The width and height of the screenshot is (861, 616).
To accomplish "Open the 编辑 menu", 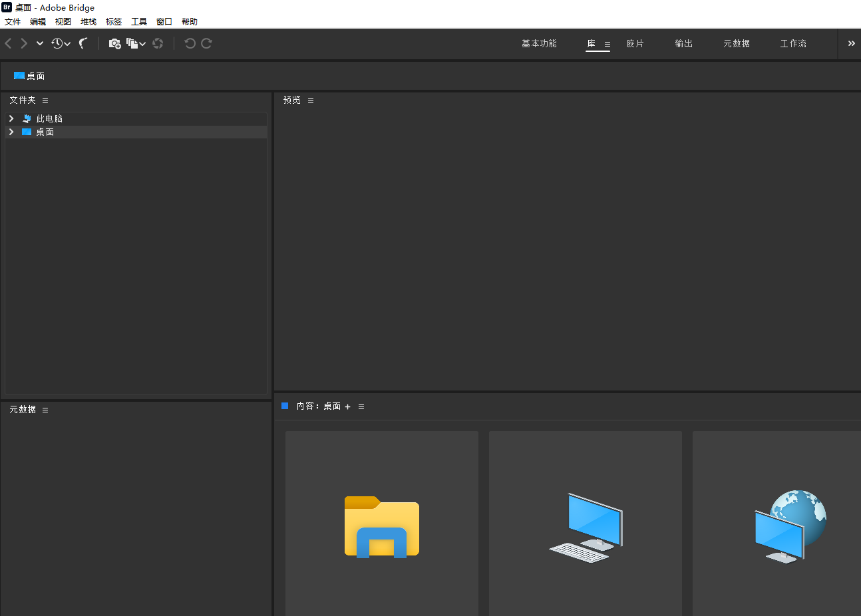I will (38, 22).
